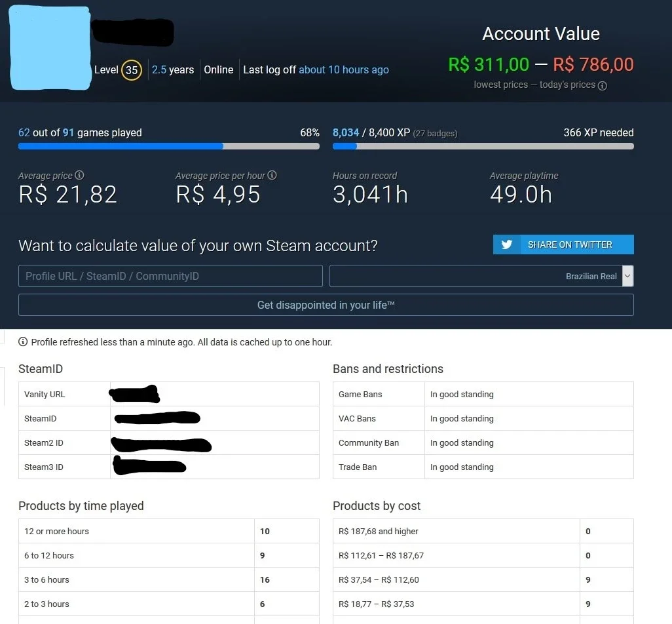Click the currency dropdown arrow
The image size is (672, 624).
tap(627, 276)
